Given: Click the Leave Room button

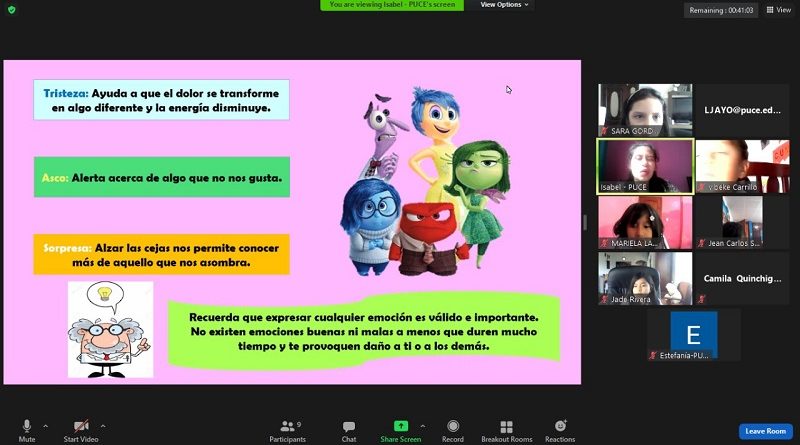Looking at the screenshot, I should (x=766, y=431).
